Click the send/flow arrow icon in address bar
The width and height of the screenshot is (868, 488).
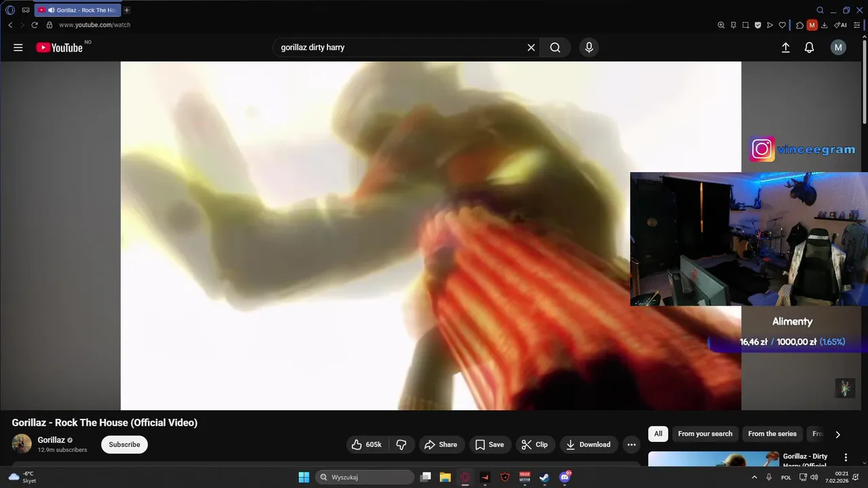tap(770, 25)
